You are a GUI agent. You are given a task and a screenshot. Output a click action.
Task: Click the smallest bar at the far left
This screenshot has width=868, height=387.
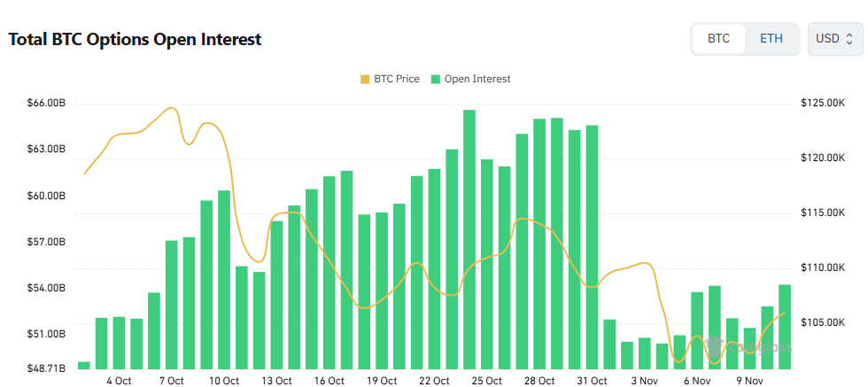tap(84, 365)
